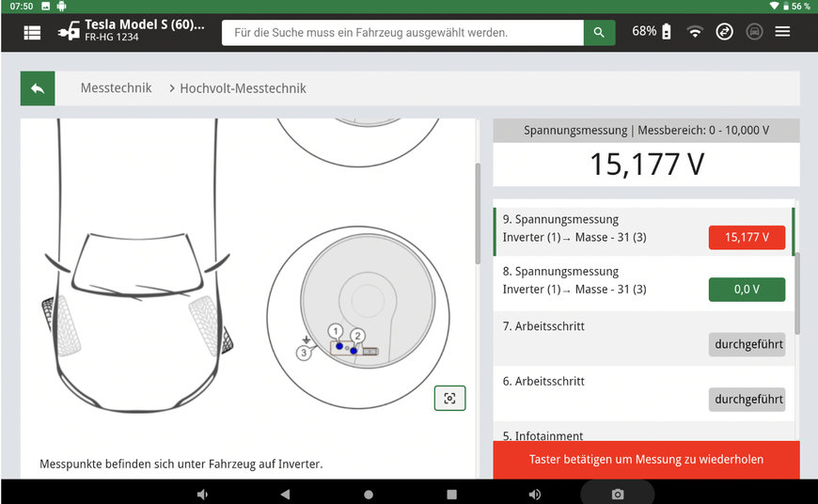Click durchgeführt for 7. Arbeitsschritt
This screenshot has width=818, height=504.
tap(747, 344)
